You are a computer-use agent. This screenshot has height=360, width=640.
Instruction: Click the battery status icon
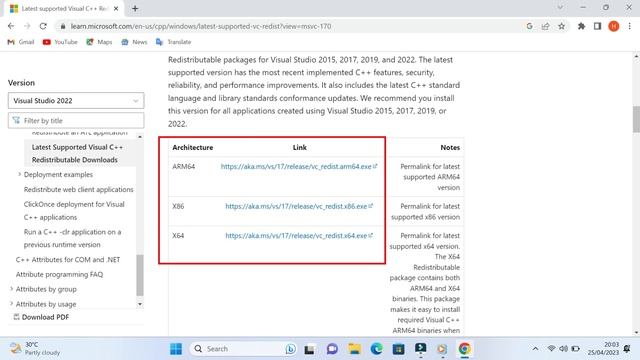pyautogui.click(x=576, y=349)
